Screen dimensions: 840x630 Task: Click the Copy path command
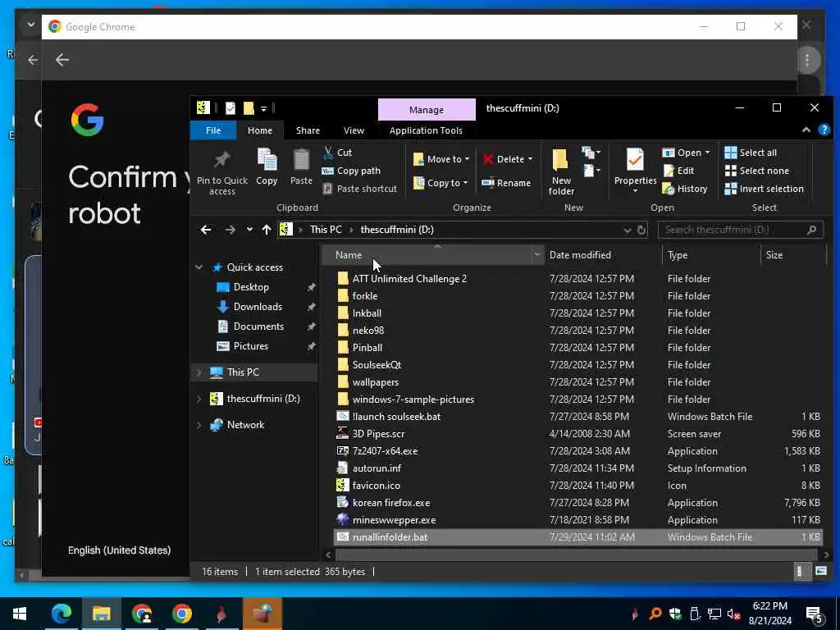click(351, 171)
